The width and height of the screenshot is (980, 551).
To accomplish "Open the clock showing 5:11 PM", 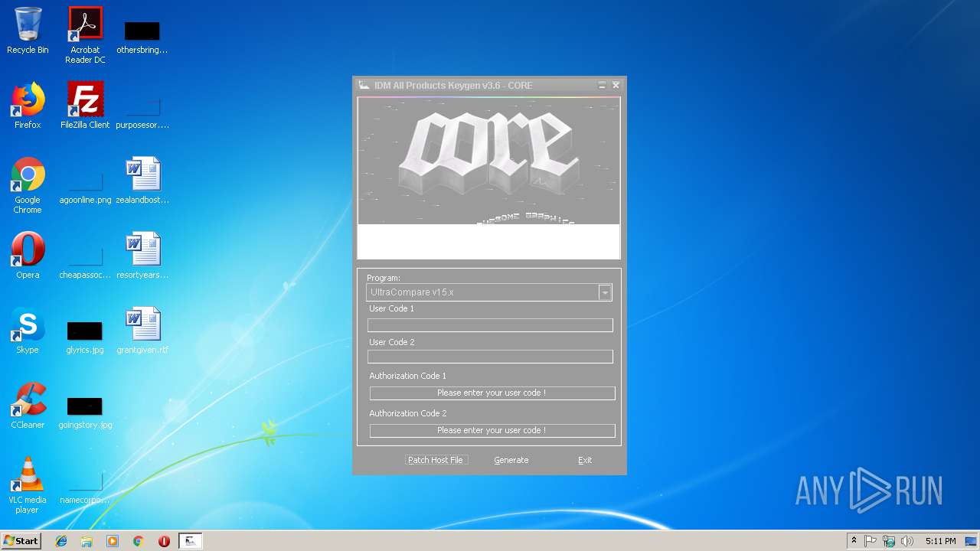I will pos(940,541).
